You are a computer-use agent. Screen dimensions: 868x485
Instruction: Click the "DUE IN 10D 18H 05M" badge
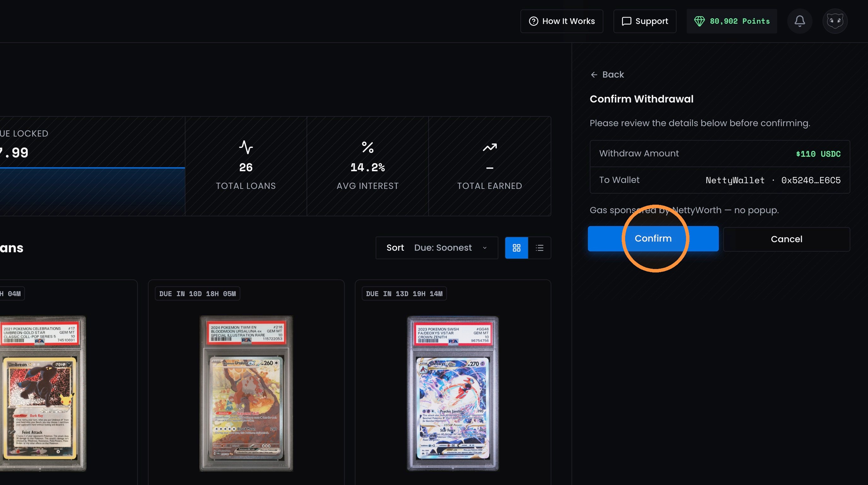coord(197,294)
